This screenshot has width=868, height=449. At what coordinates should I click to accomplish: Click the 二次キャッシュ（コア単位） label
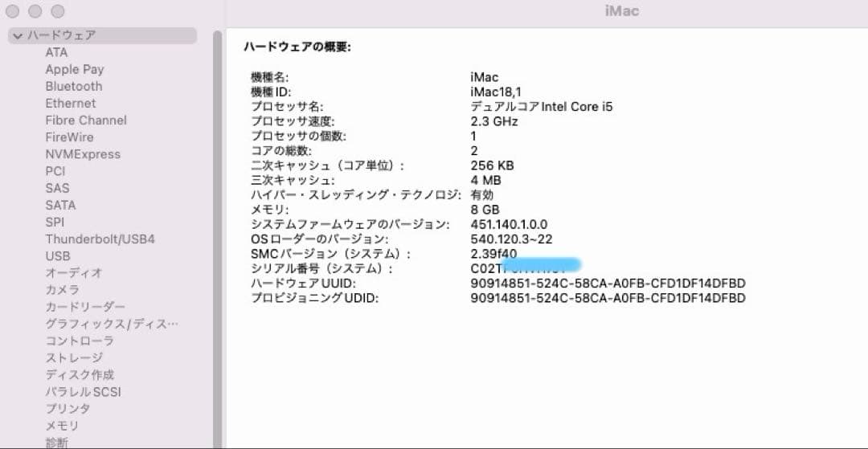point(328,165)
